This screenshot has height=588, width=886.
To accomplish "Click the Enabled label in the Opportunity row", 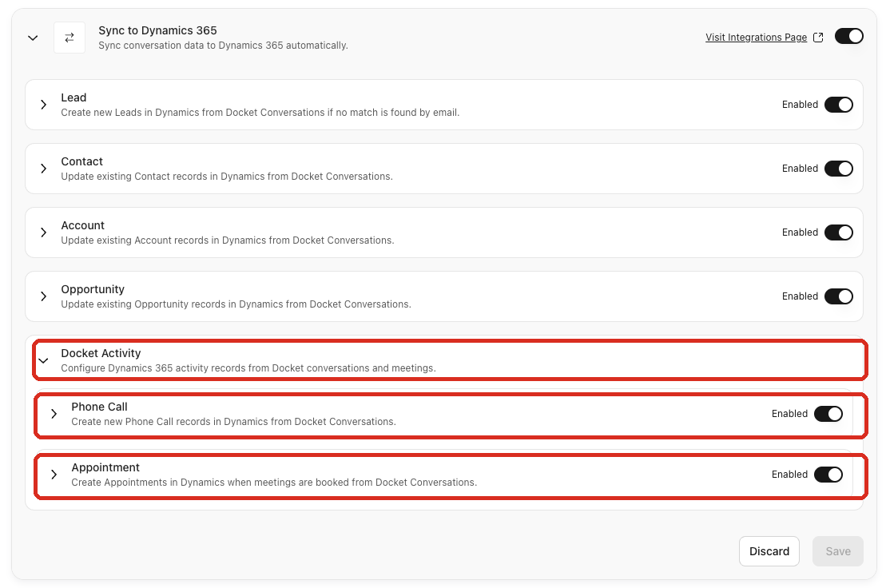I will point(800,296).
